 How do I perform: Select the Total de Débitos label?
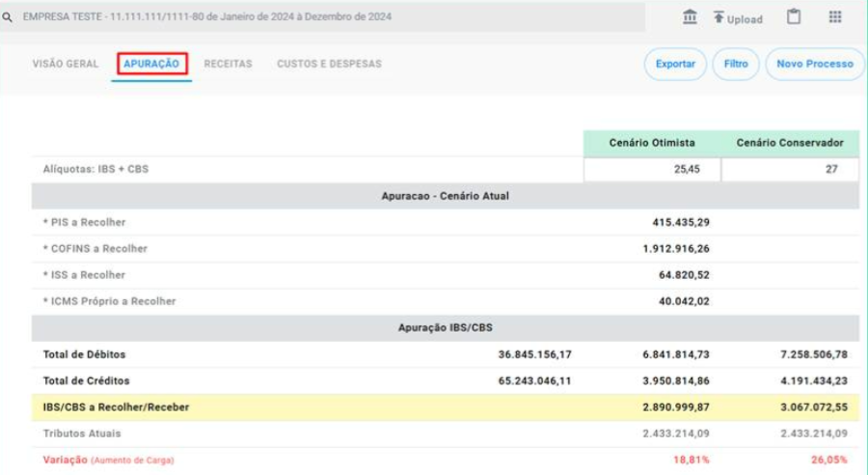(x=84, y=354)
